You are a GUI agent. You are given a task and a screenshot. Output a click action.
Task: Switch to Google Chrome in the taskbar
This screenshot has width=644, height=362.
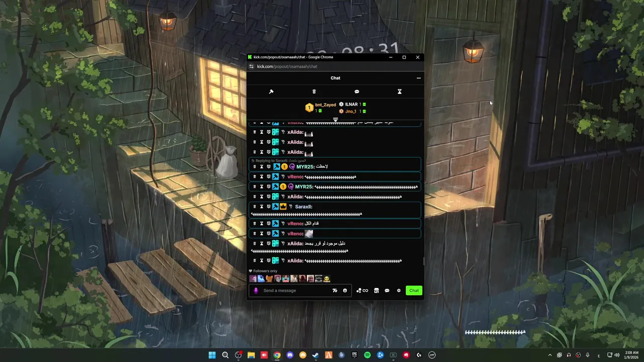tap(277, 355)
